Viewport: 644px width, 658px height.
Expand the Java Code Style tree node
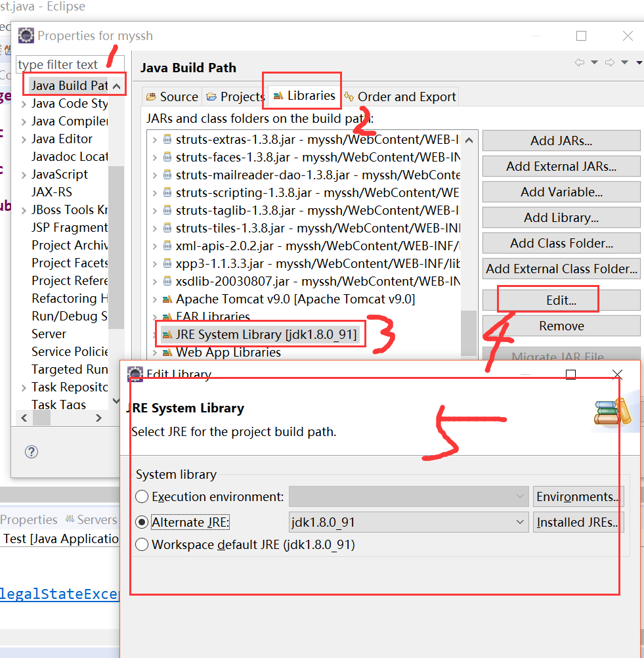coord(24,104)
